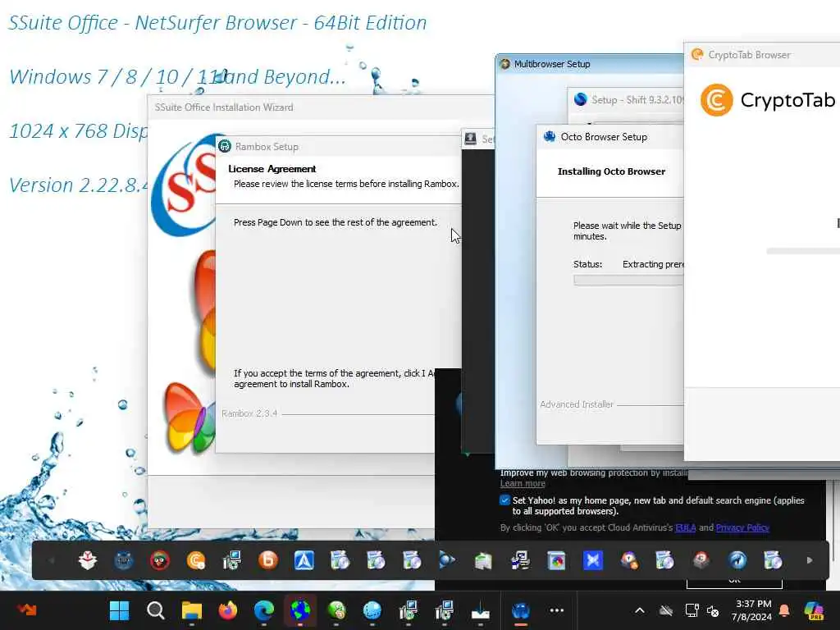This screenshot has height=630, width=840.
Task: Switch to the blue smiley ball taskbar icon
Action: click(372, 610)
